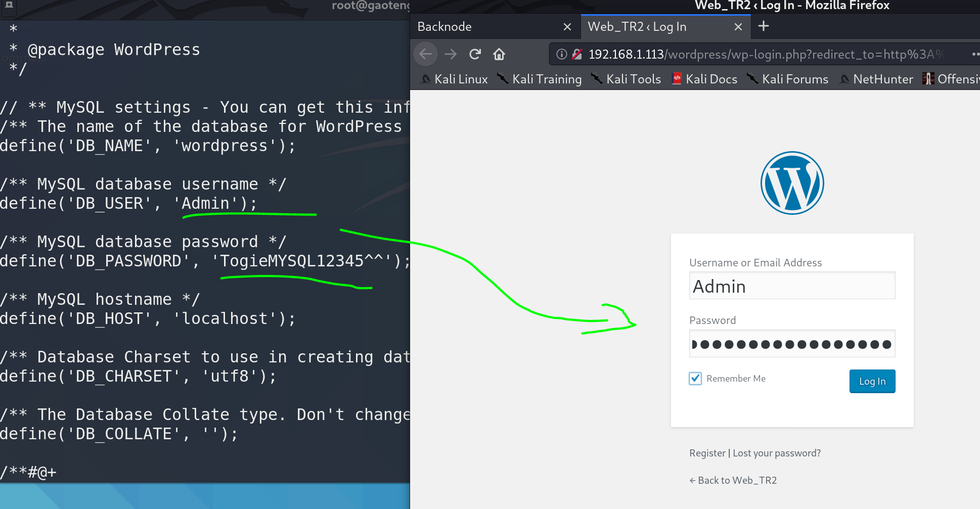Image resolution: width=980 pixels, height=509 pixels.
Task: Switch to the Backnode tab
Action: click(x=485, y=27)
